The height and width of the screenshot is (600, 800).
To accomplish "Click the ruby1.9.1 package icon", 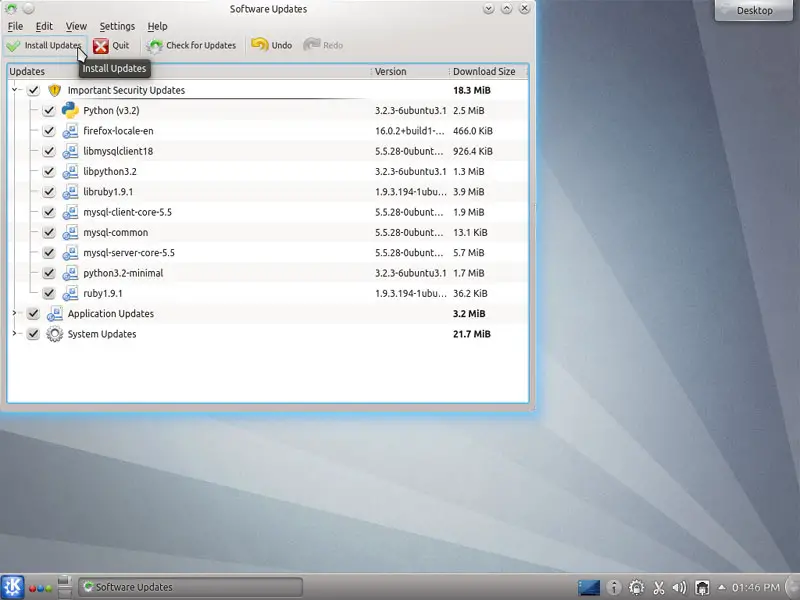I will coord(70,293).
